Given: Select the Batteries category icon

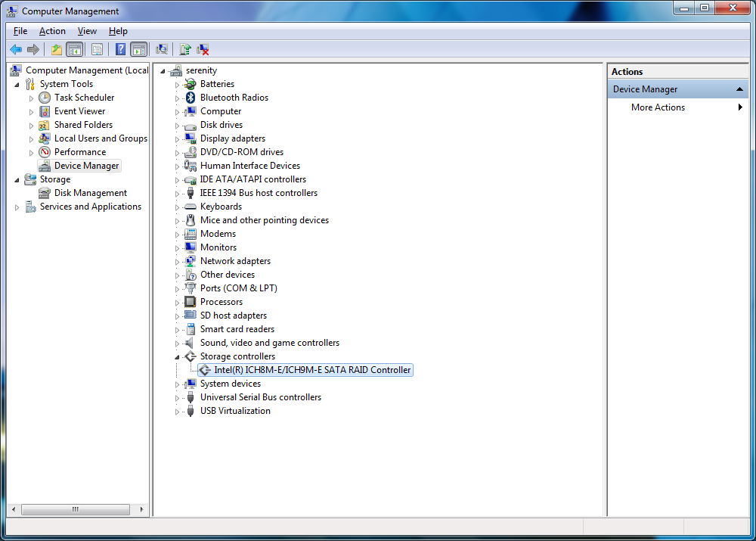Looking at the screenshot, I should [191, 84].
